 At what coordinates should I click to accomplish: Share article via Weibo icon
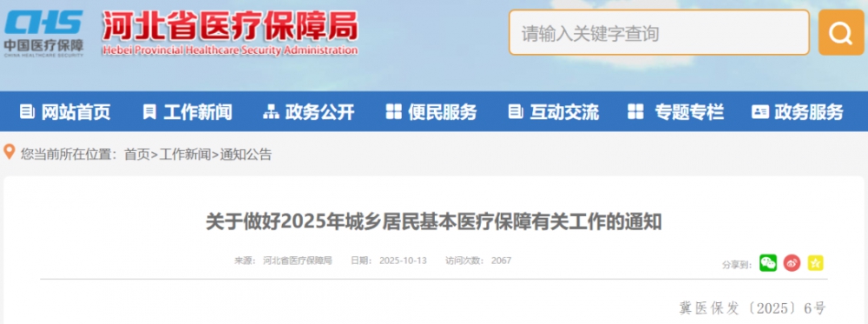[x=792, y=263]
